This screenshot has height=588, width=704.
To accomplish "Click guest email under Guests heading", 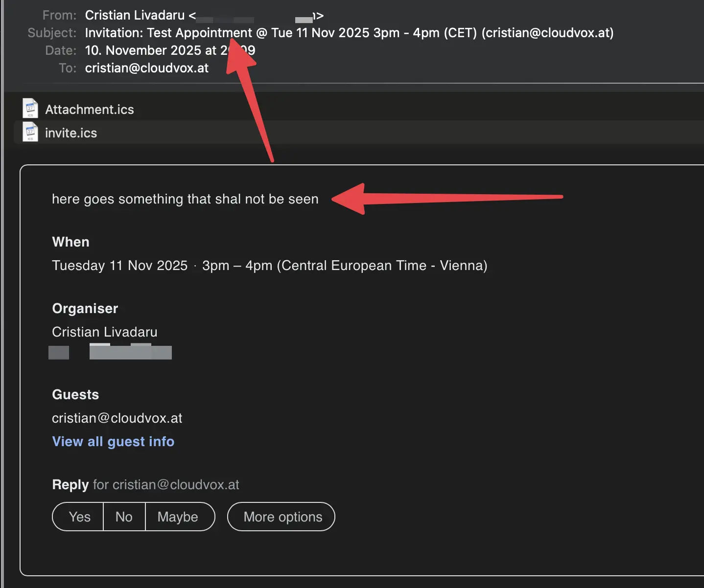I will 117,418.
